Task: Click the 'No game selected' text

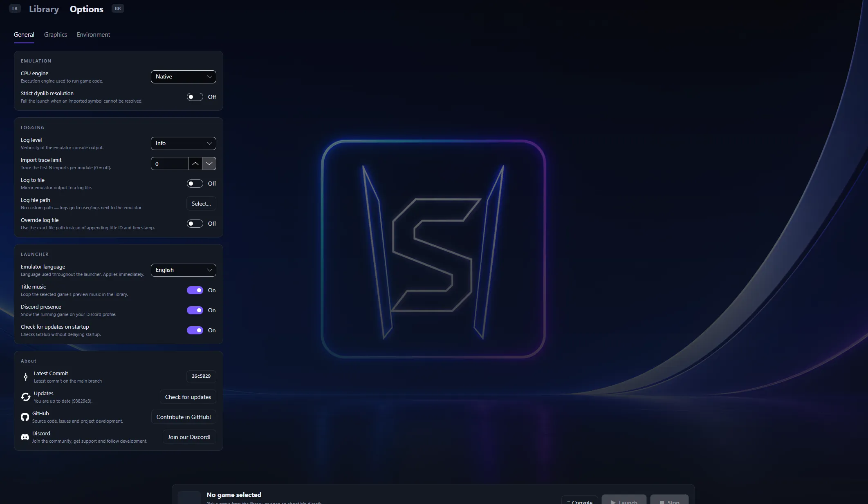Action: 234,495
